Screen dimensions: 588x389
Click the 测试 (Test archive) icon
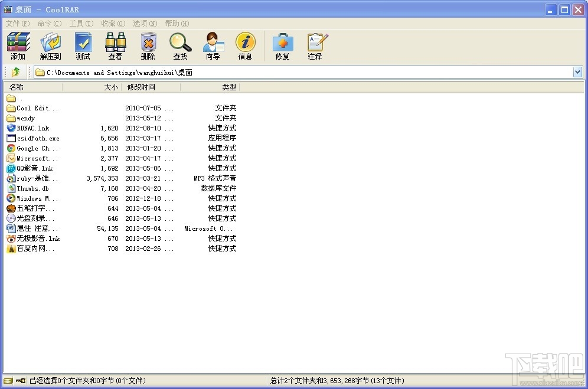[83, 46]
